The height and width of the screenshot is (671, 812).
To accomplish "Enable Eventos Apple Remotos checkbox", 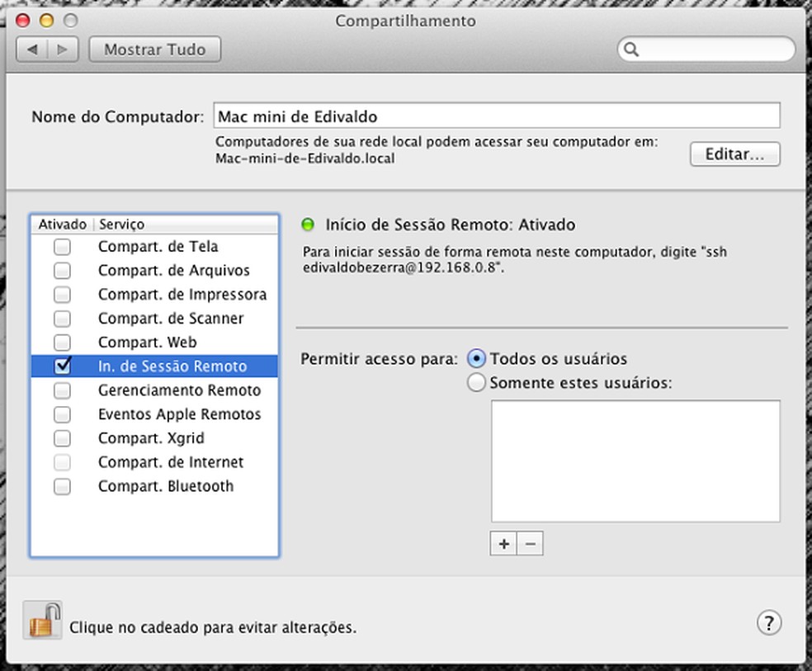I will coord(62,414).
